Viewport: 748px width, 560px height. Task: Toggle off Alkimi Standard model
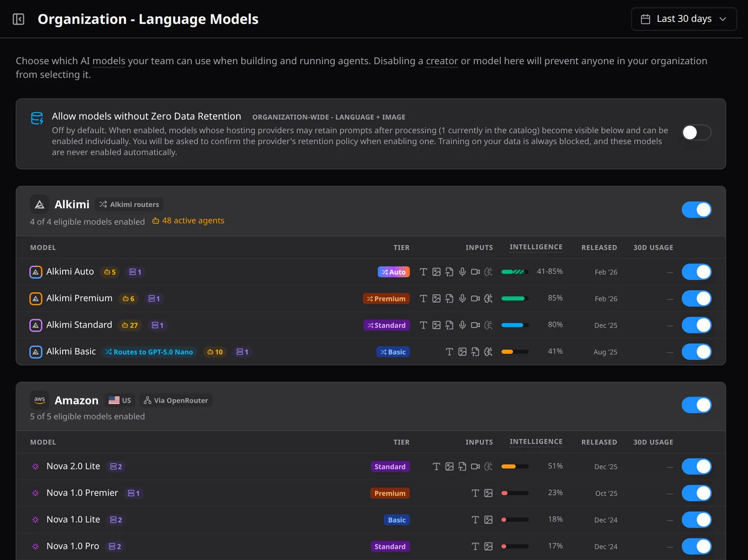pyautogui.click(x=697, y=325)
